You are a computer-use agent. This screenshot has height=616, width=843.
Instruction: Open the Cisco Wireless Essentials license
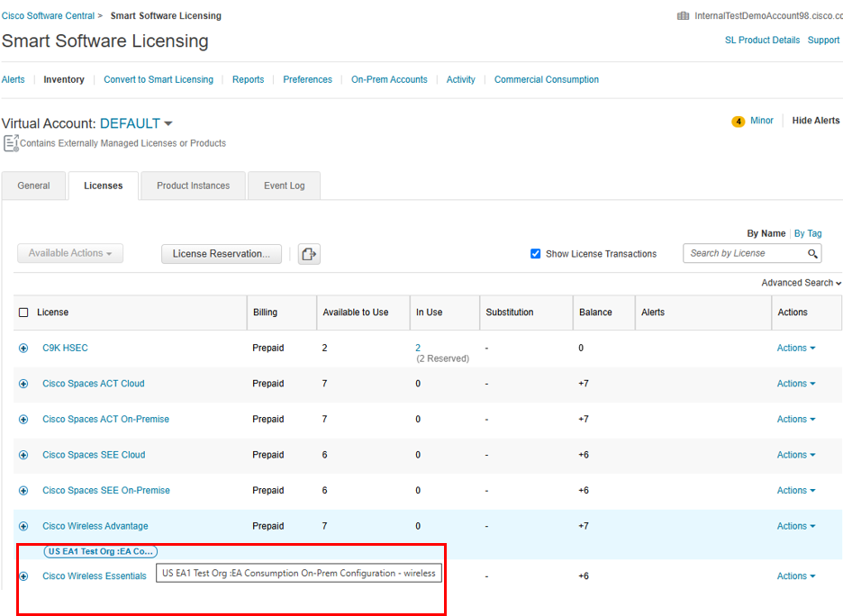pyautogui.click(x=95, y=575)
